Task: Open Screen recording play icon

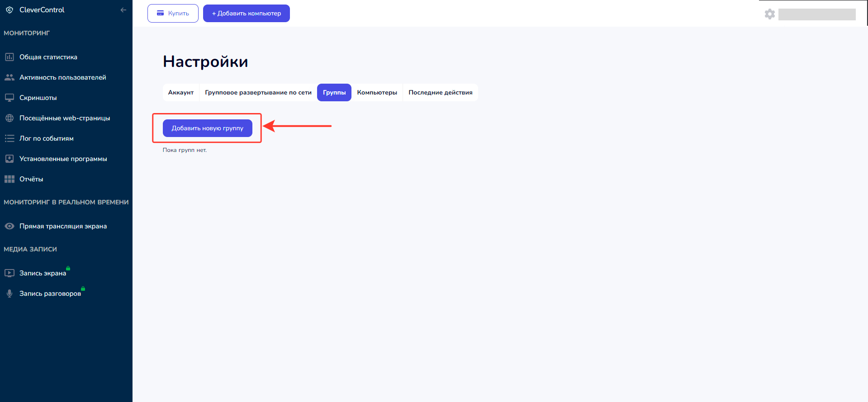Action: click(x=9, y=273)
